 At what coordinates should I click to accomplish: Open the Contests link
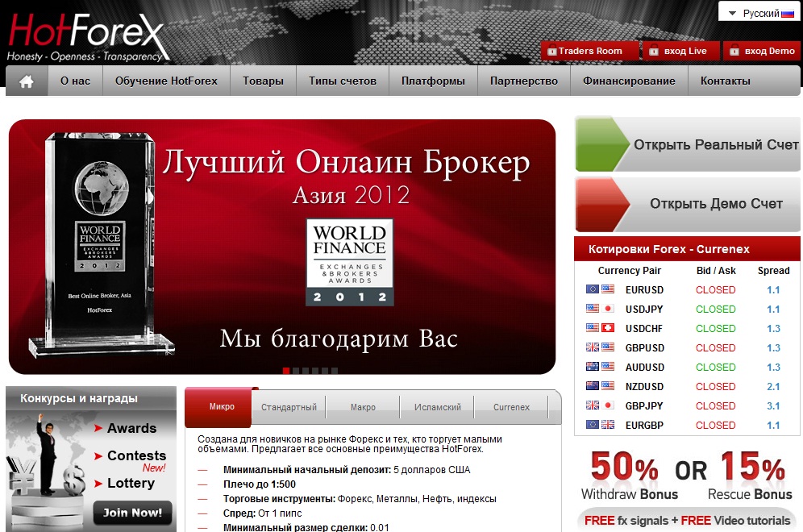(x=137, y=455)
